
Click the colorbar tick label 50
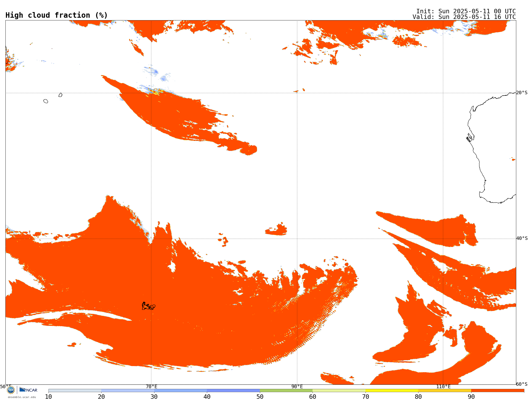point(260,397)
